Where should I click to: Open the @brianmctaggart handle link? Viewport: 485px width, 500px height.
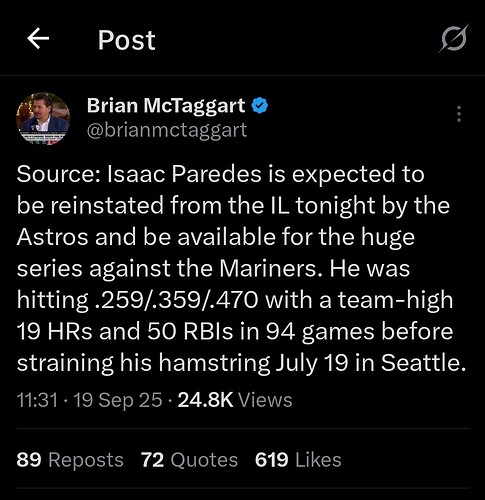[x=167, y=130]
